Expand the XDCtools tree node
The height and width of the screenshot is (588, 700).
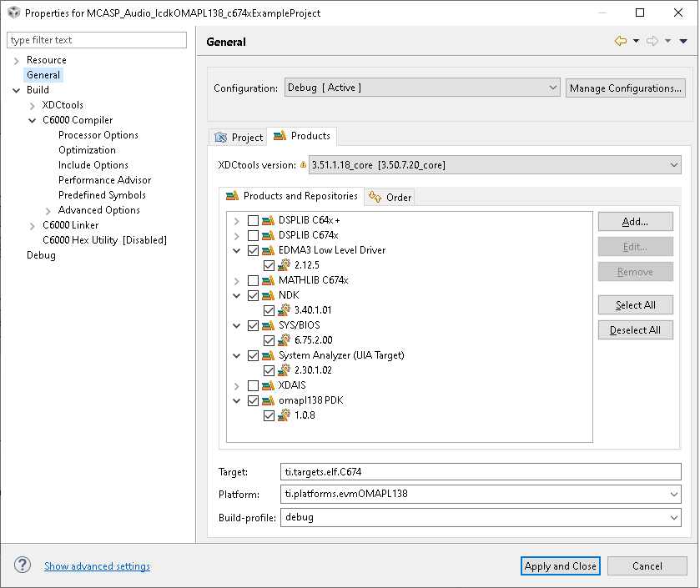(x=33, y=106)
